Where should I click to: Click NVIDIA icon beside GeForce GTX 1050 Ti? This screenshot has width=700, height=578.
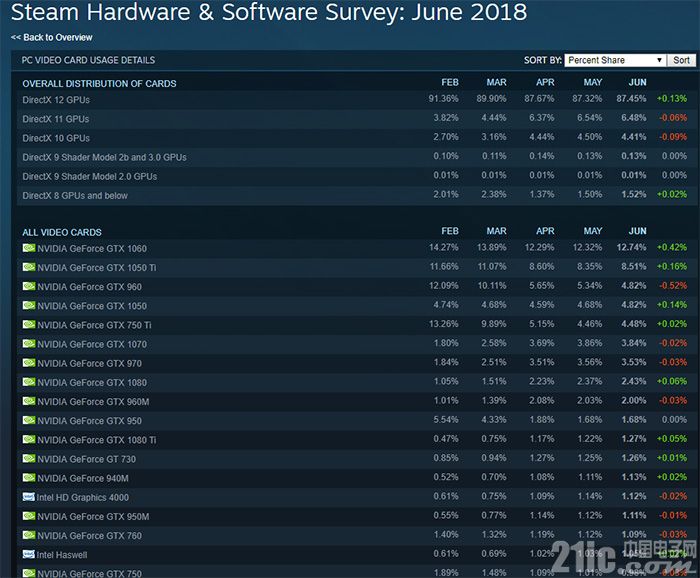pos(29,267)
